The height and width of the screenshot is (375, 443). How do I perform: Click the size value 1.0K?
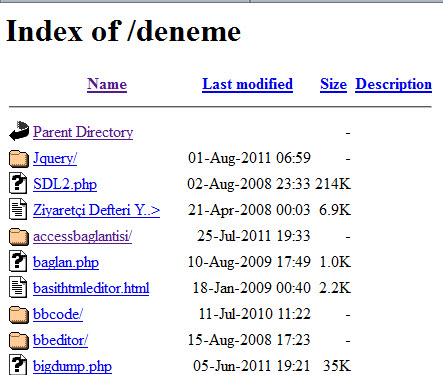pos(335,262)
